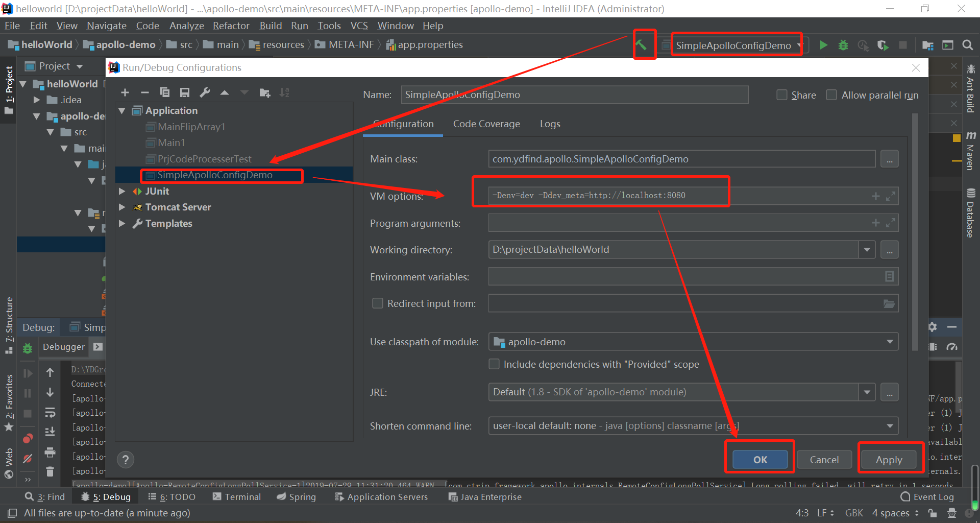Expand .idea folder in project tree
The height and width of the screenshot is (523, 980).
pyautogui.click(x=37, y=100)
